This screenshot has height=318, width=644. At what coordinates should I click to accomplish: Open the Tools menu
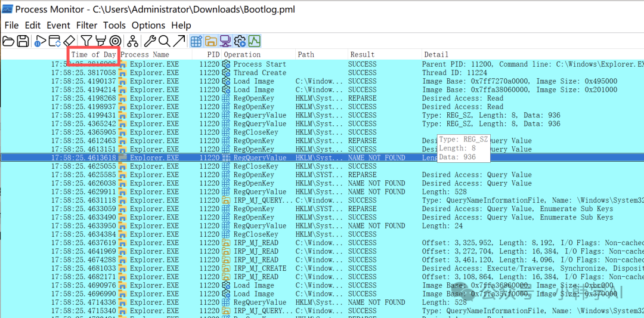pos(114,25)
